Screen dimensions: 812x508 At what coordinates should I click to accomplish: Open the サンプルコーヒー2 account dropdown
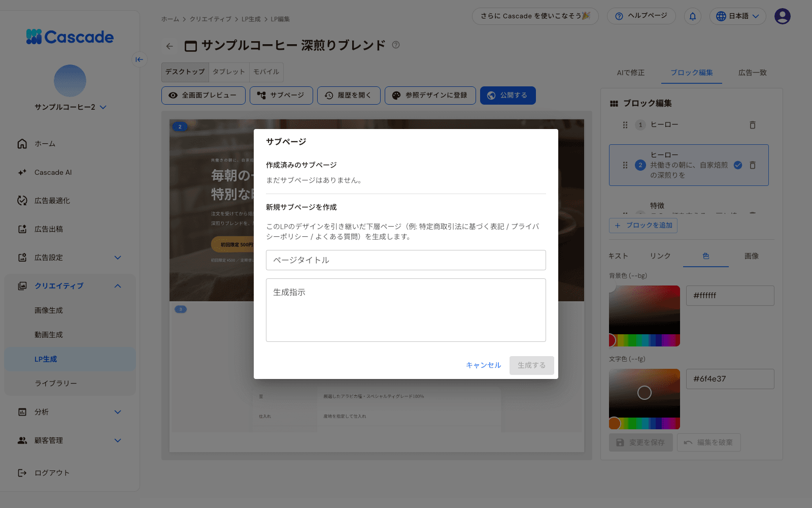point(70,107)
